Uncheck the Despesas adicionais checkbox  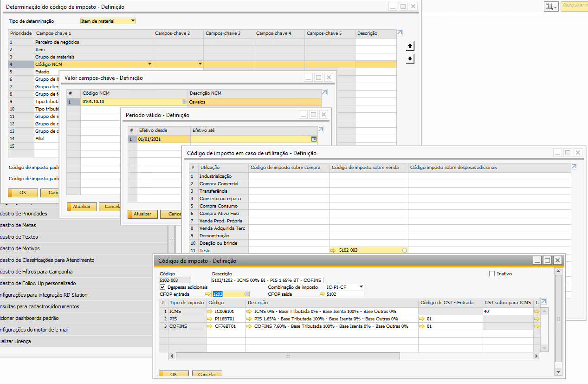pos(162,287)
